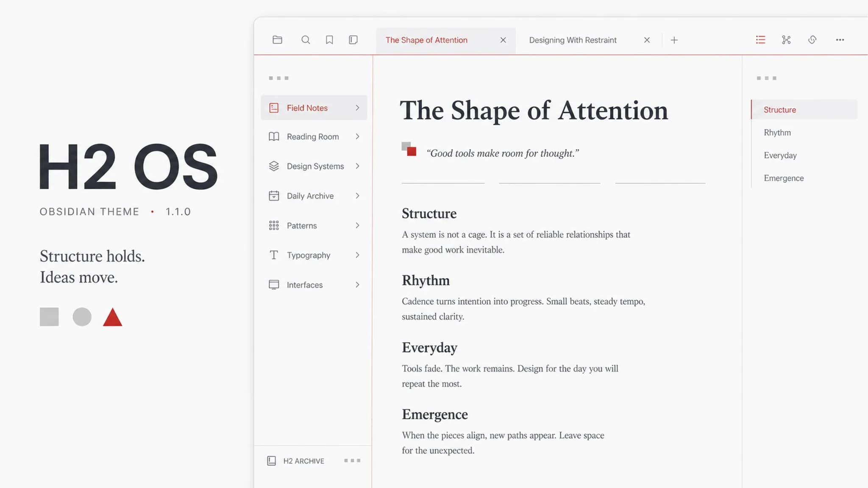
Task: Click the Emergence heading in the note
Action: [x=435, y=414]
